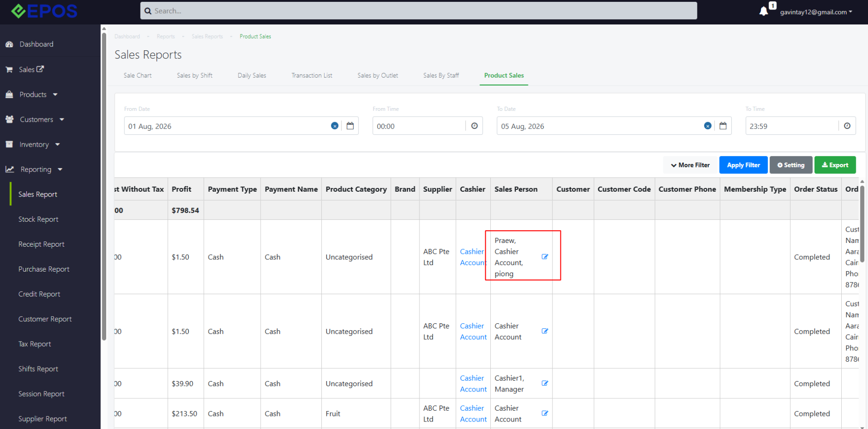The width and height of the screenshot is (868, 429).
Task: Open the To Time clock picker
Action: 847,126
